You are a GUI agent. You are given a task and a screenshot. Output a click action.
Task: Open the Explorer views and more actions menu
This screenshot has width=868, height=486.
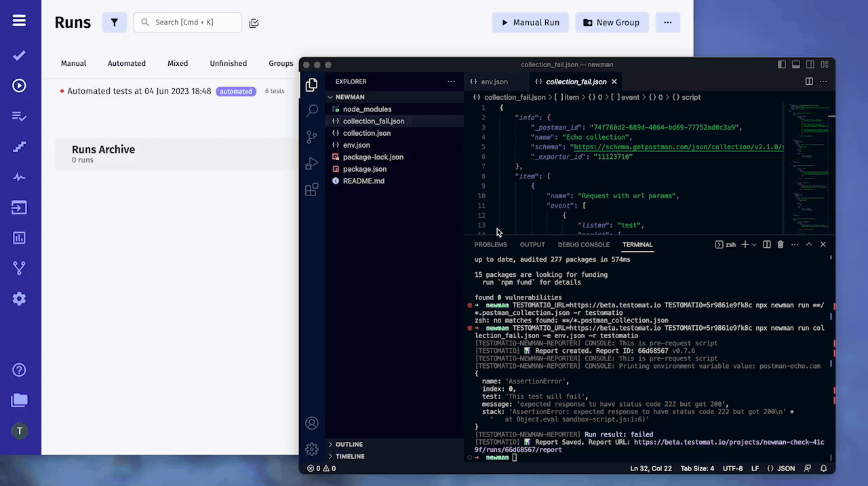coord(452,81)
